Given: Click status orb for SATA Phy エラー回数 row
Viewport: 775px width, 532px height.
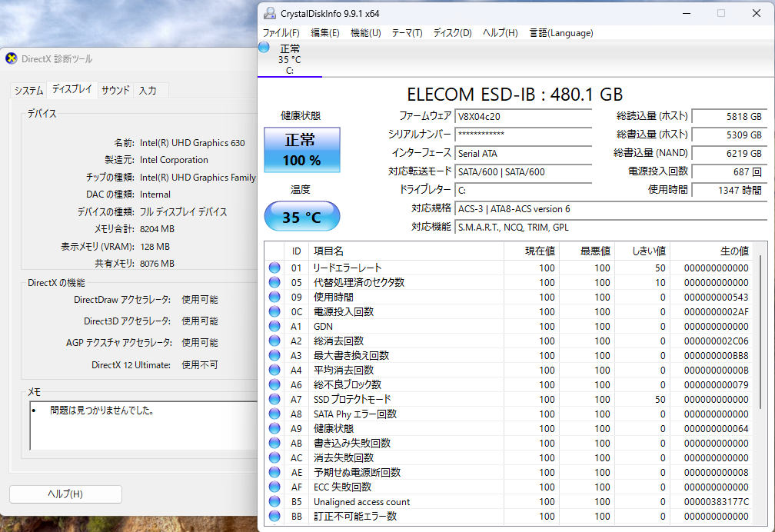Looking at the screenshot, I should tap(274, 414).
